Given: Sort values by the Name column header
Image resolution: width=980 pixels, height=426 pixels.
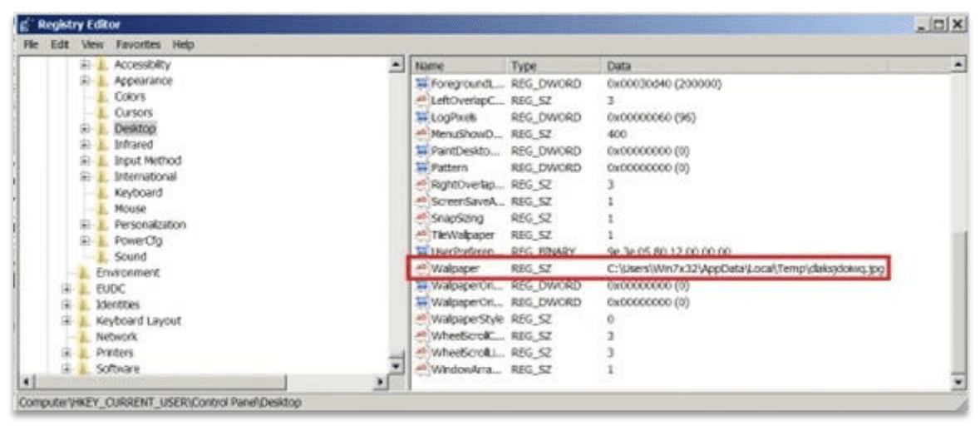Looking at the screenshot, I should point(458,66).
